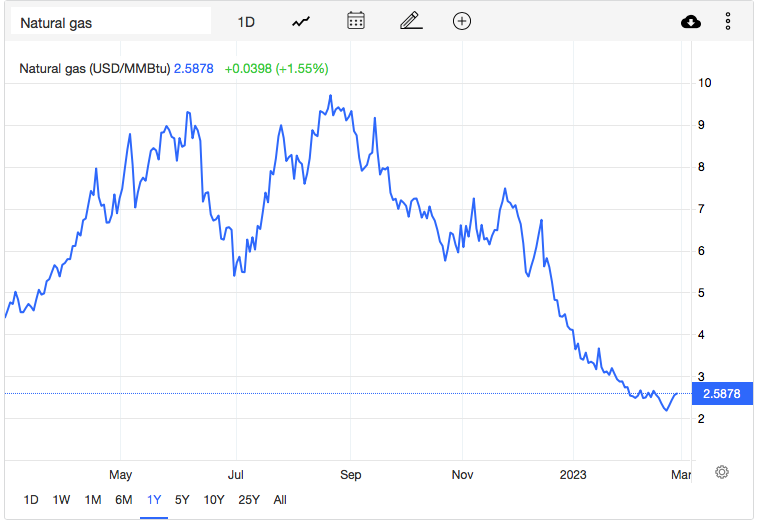762x526 pixels.
Task: Switch to the 1W time range
Action: tap(61, 500)
